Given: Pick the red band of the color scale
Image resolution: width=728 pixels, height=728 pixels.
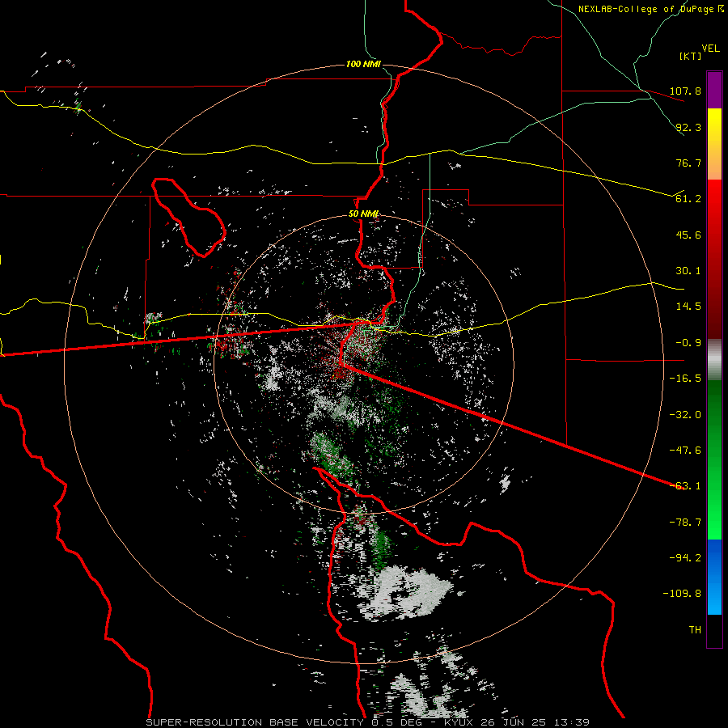Looking at the screenshot, I should point(714,259).
